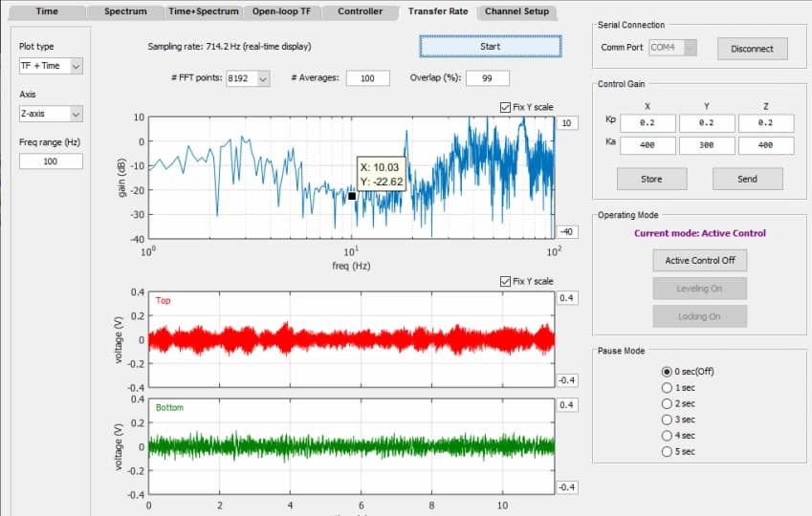812x516 pixels.
Task: Click the Freq range input field
Action: pos(51,161)
